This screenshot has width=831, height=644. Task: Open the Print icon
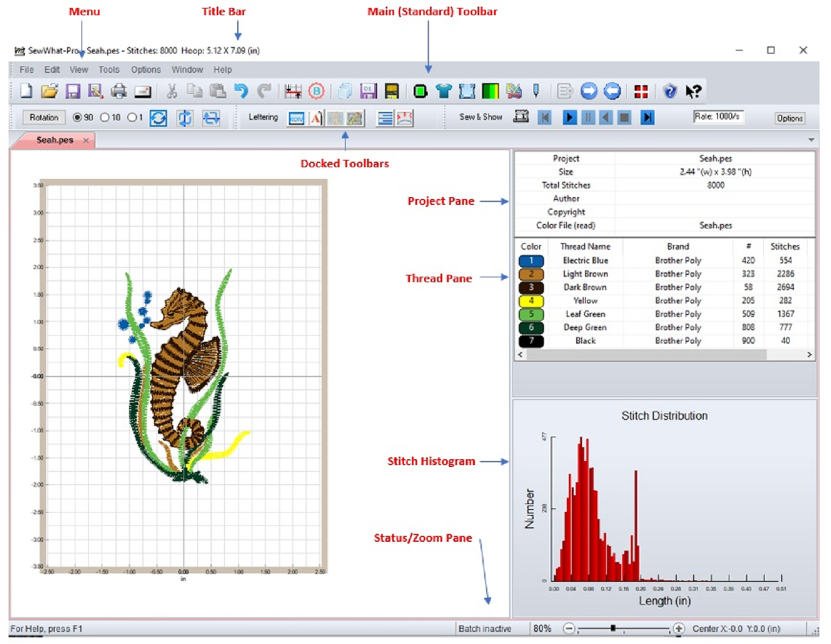pyautogui.click(x=119, y=91)
